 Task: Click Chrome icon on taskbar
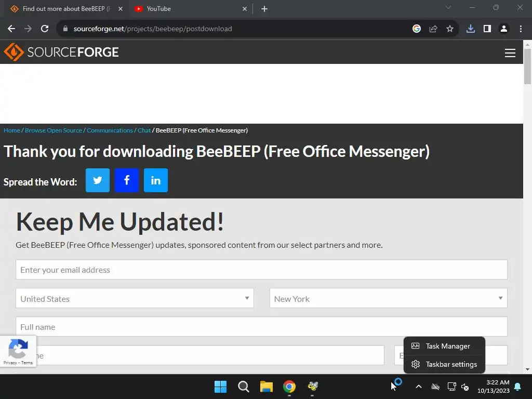tap(289, 387)
